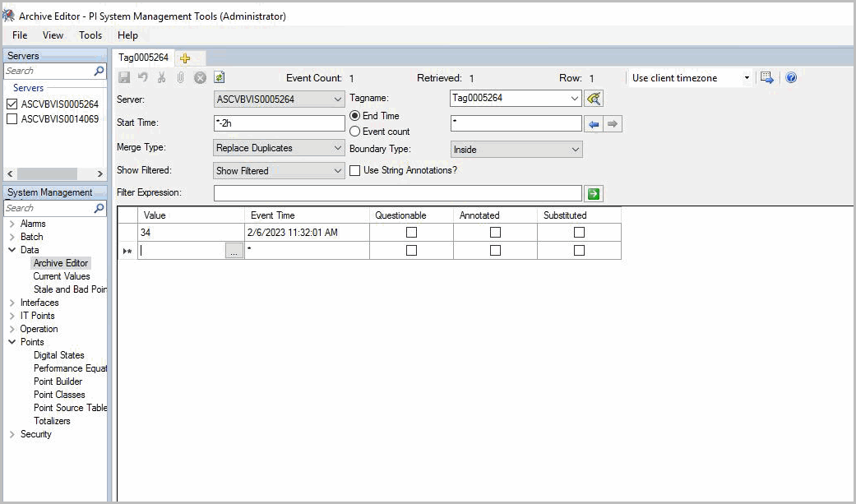Click the Start Time input field
The image size is (856, 504).
(279, 123)
